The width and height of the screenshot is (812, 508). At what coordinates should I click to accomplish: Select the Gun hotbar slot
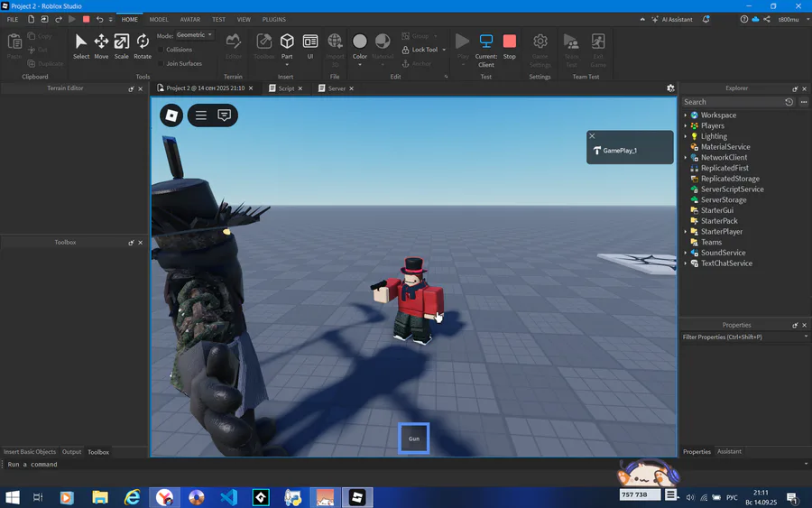point(414,439)
